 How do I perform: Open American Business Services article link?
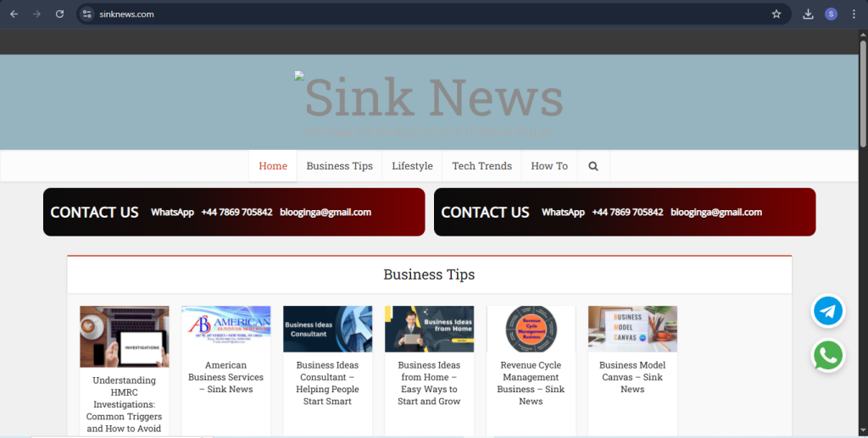pyautogui.click(x=225, y=377)
